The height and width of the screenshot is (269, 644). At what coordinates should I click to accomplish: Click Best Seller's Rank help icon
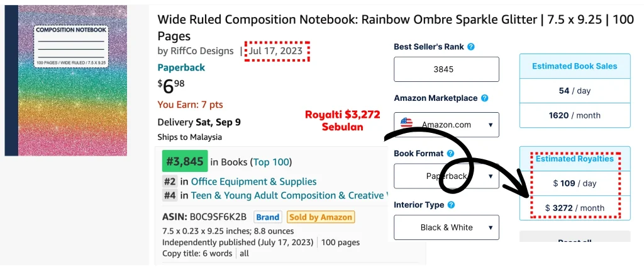(x=471, y=47)
